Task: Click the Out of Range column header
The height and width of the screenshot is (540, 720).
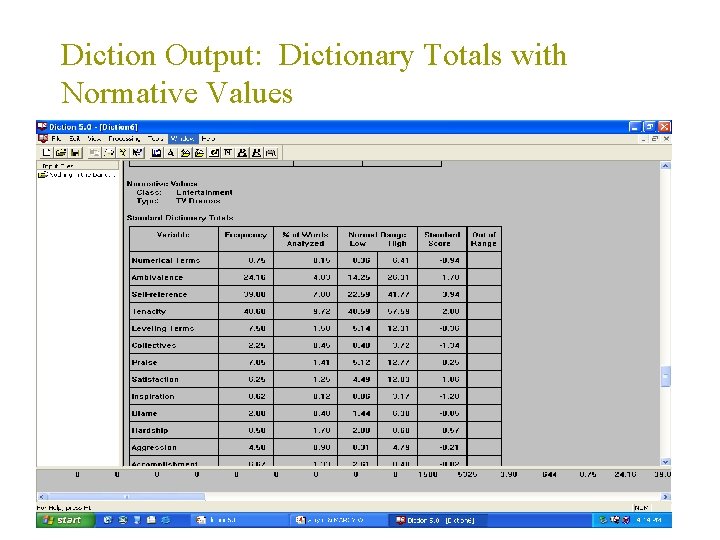Action: [x=484, y=239]
